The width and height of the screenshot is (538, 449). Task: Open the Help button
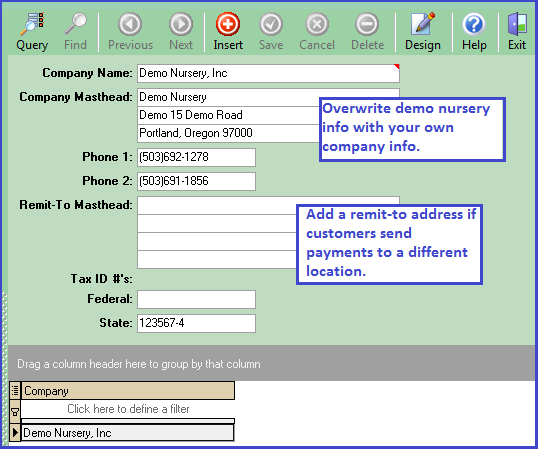coord(474,32)
